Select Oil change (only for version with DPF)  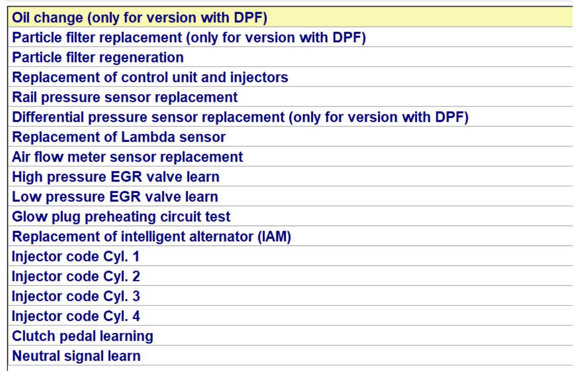(x=290, y=17)
